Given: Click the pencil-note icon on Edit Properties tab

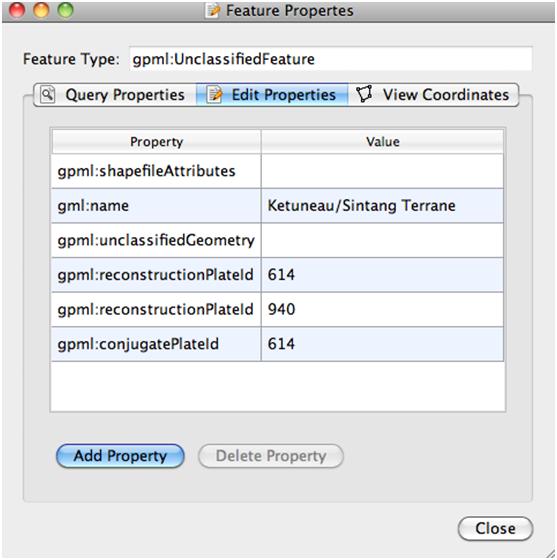Looking at the screenshot, I should coord(214,95).
